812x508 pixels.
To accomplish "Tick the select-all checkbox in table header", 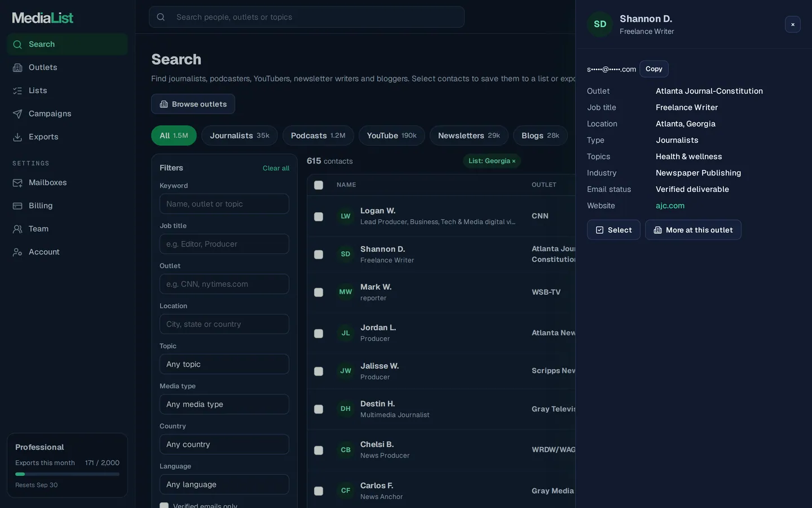I will [x=319, y=185].
